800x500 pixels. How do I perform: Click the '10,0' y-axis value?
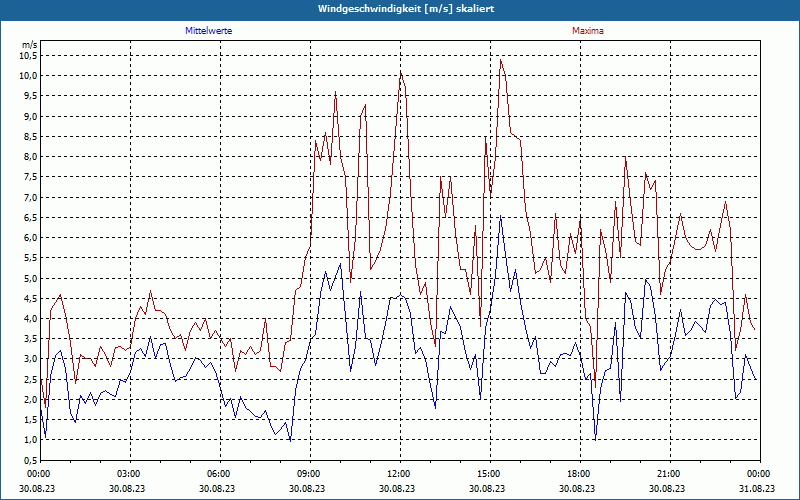(x=28, y=76)
